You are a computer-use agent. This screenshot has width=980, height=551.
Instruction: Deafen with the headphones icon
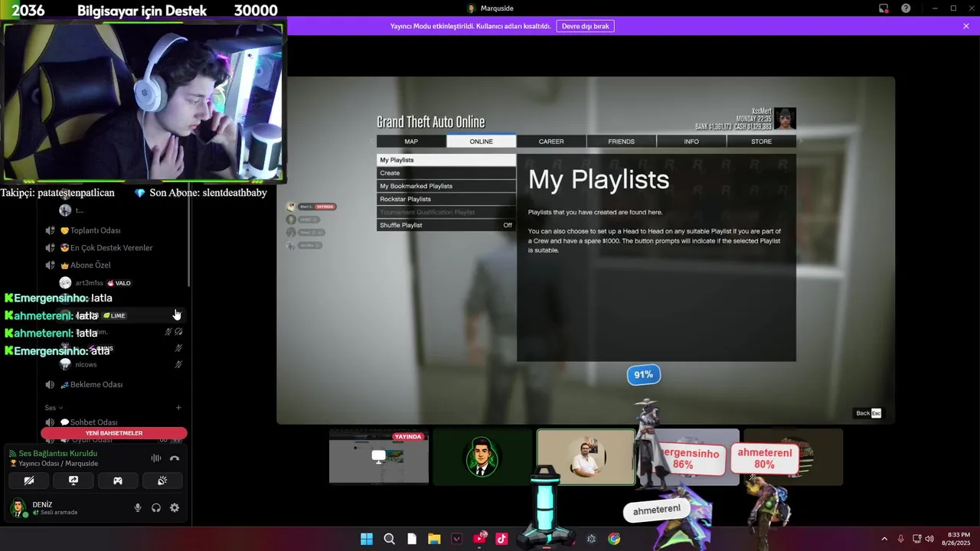tap(156, 507)
